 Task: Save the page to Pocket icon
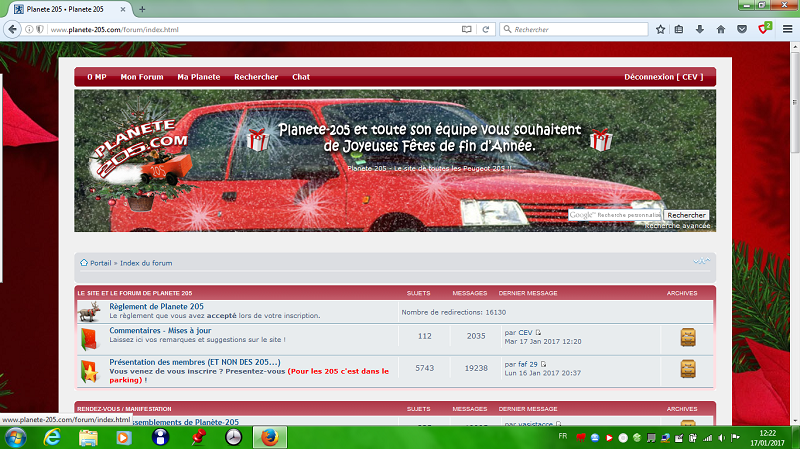click(x=742, y=30)
